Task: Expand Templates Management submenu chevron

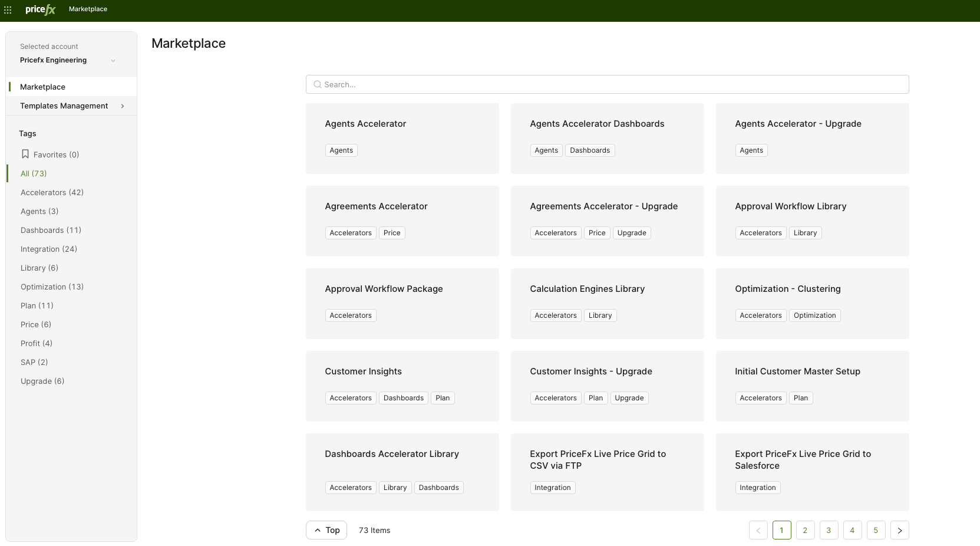Action: 123,106
